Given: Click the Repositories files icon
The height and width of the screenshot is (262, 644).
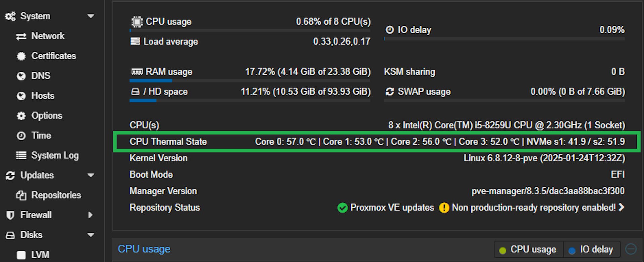Looking at the screenshot, I should 21,195.
